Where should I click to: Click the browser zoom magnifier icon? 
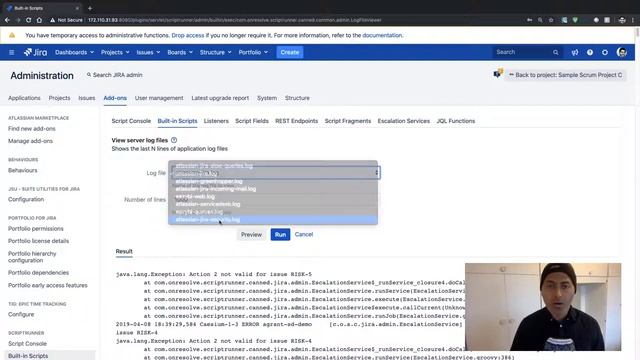point(540,20)
